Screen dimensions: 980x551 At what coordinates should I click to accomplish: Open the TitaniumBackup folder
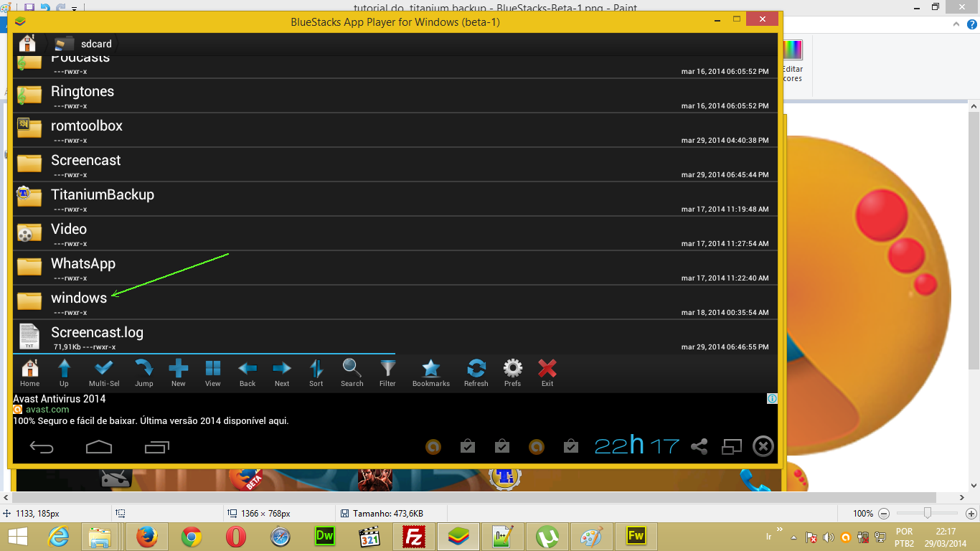(x=395, y=199)
